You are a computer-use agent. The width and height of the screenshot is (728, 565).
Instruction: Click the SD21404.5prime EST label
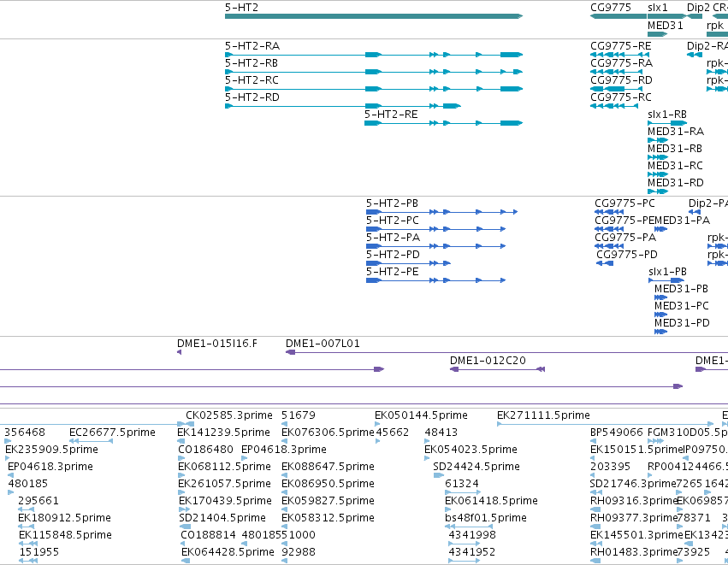click(x=222, y=518)
